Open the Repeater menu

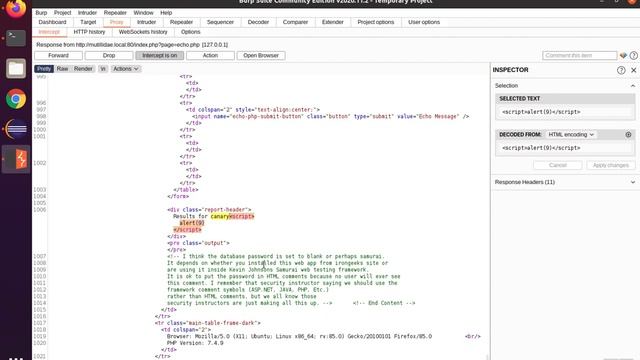pos(115,13)
